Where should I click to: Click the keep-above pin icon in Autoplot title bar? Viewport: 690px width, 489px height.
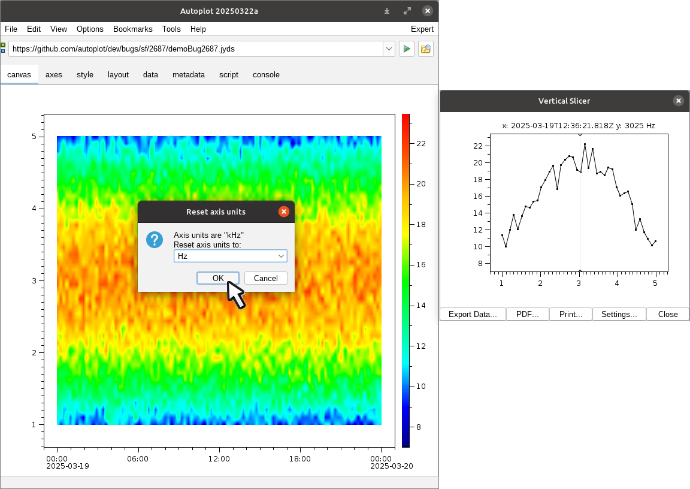(x=387, y=11)
